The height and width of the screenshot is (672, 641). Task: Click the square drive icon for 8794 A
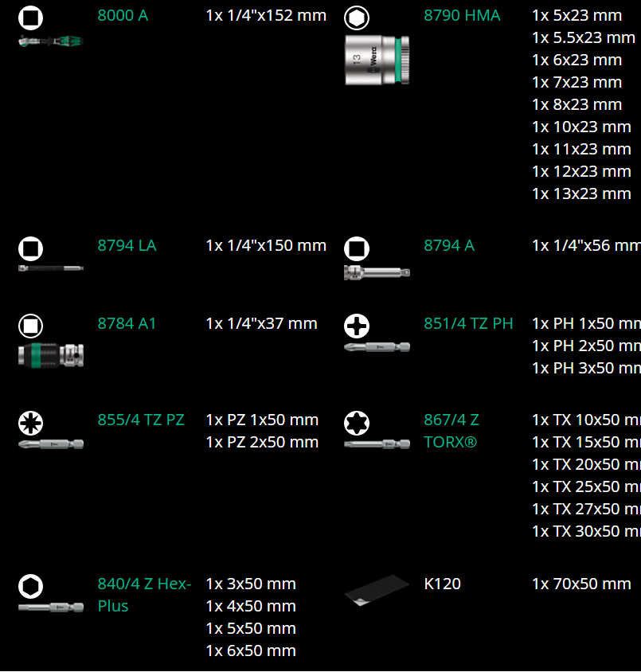pyautogui.click(x=357, y=248)
